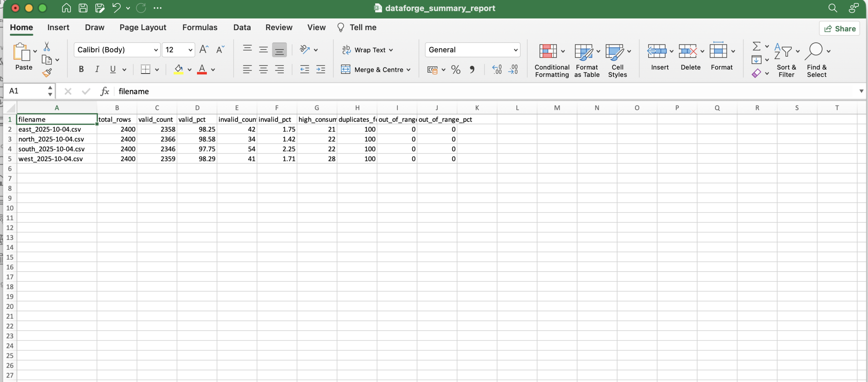Expand the formula bar chevron
This screenshot has height=382, width=868.
pos(861,91)
